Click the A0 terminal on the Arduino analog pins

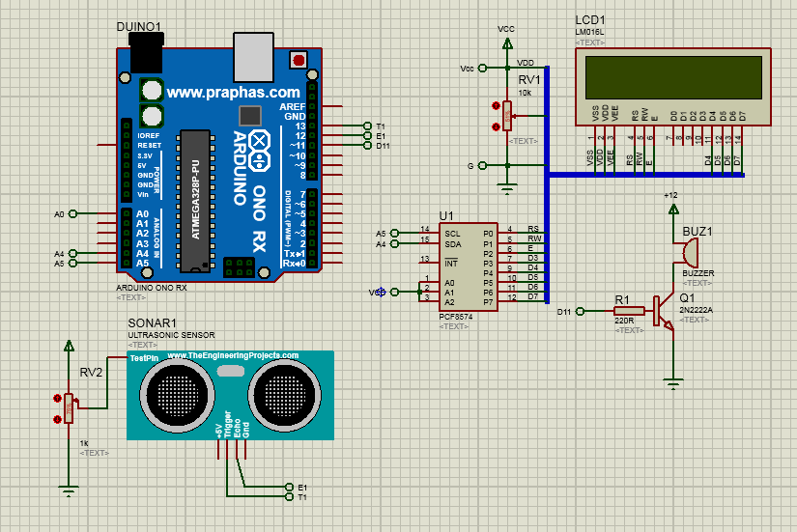tap(72, 214)
